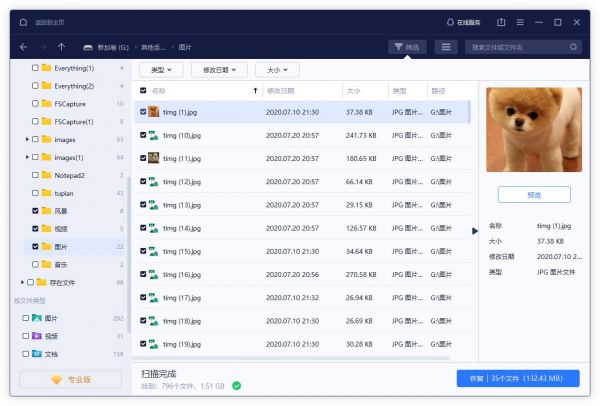Viewport: 600px width, 406px height.
Task: Click the 预览 preview button
Action: tap(534, 195)
